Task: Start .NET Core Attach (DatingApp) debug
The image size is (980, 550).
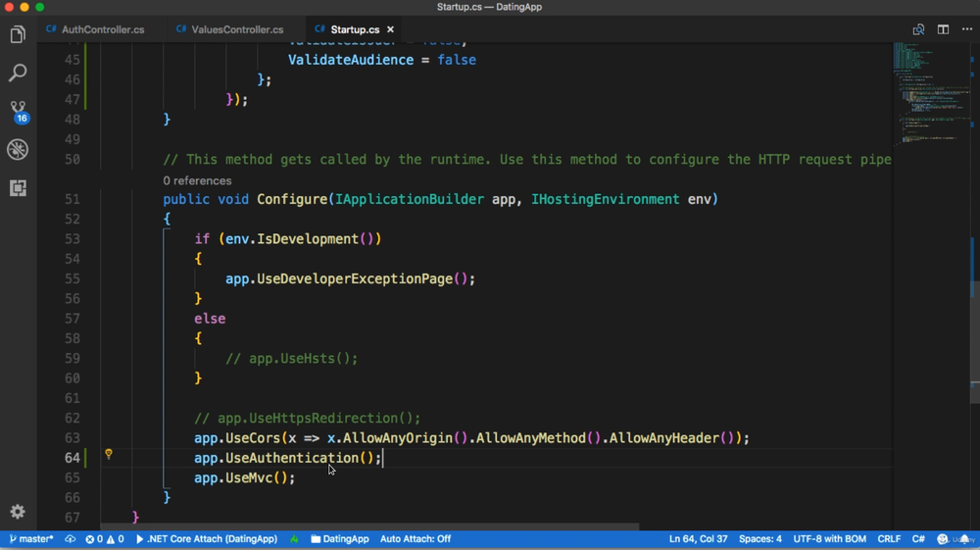Action: (x=207, y=539)
